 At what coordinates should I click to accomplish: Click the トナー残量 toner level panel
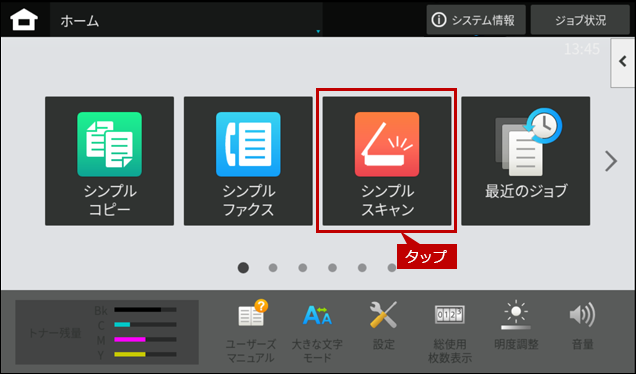pos(107,332)
